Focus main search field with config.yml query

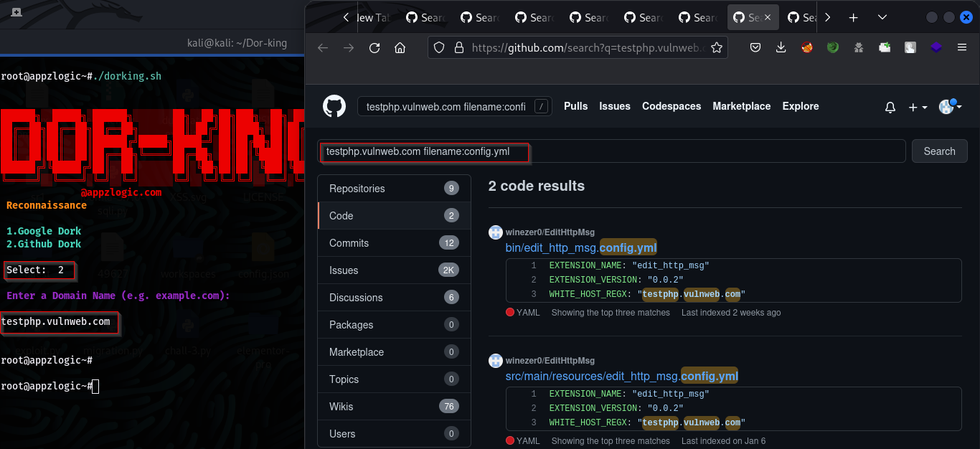pos(611,151)
